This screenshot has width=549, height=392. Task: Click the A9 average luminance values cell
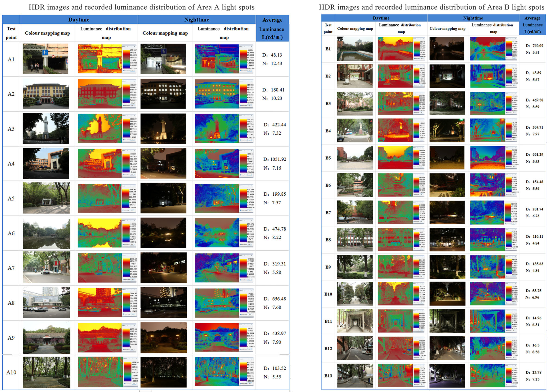coord(272,337)
